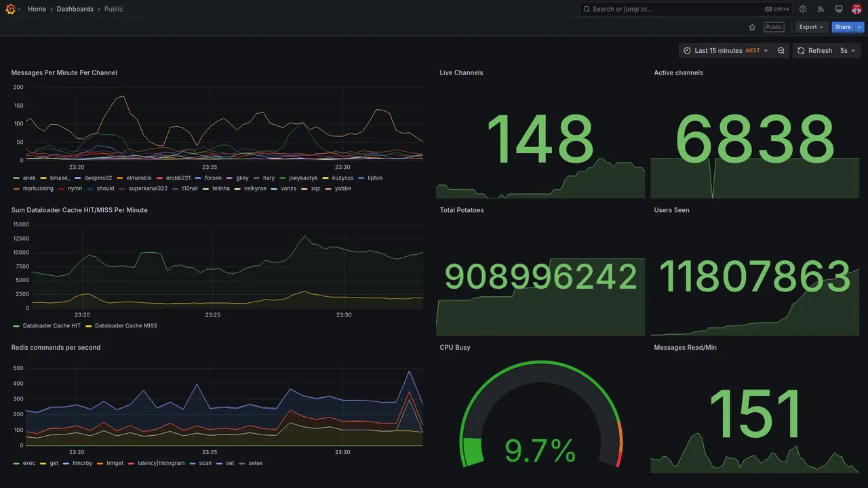Go to Home breadcrumb
This screenshot has height=488, width=868.
point(37,9)
